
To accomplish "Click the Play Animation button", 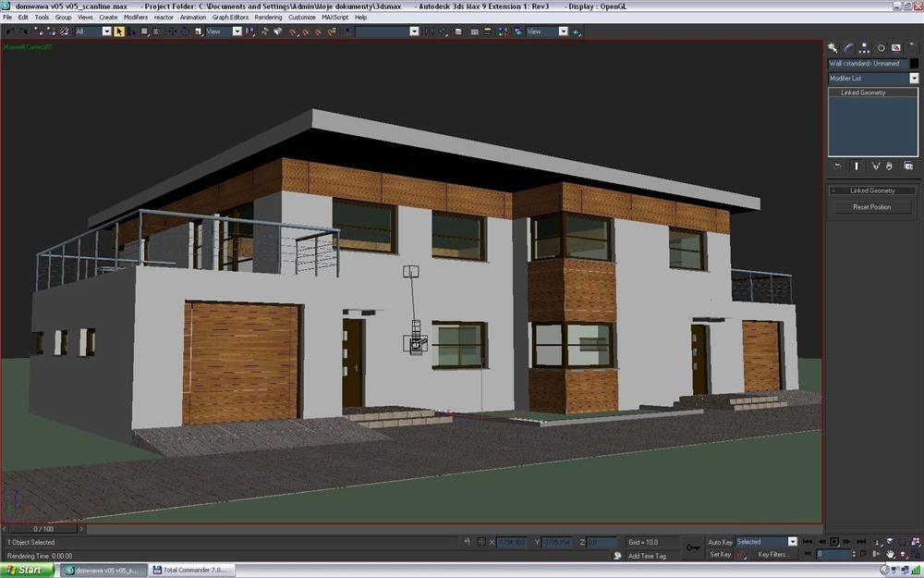I will pos(834,542).
